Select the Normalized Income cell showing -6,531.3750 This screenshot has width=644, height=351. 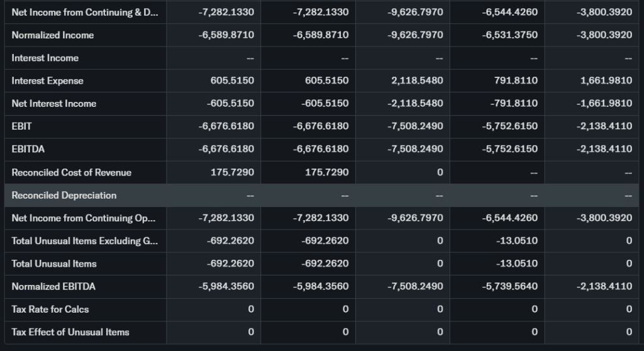tap(510, 35)
